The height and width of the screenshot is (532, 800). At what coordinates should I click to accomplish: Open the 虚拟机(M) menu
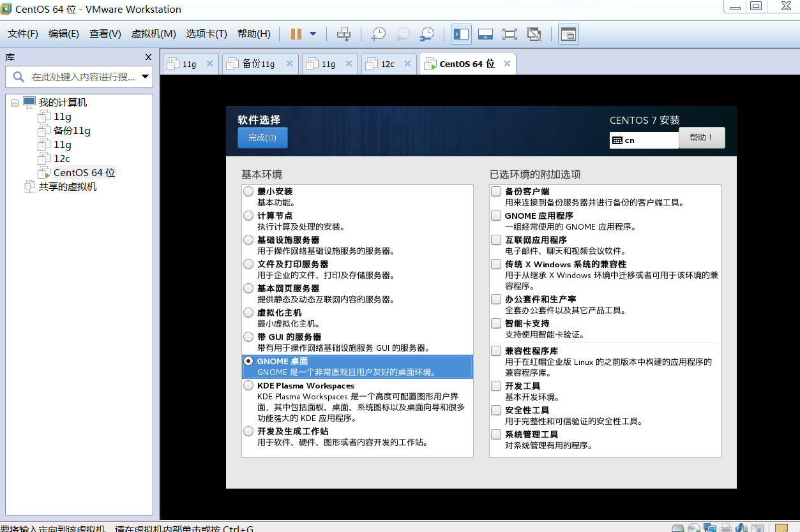[x=153, y=34]
